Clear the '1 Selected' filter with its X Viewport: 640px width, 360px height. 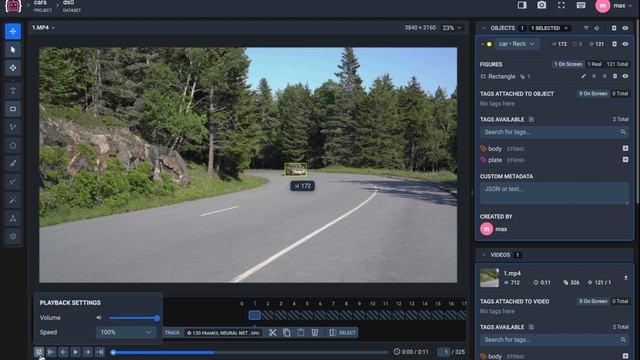pyautogui.click(x=566, y=28)
